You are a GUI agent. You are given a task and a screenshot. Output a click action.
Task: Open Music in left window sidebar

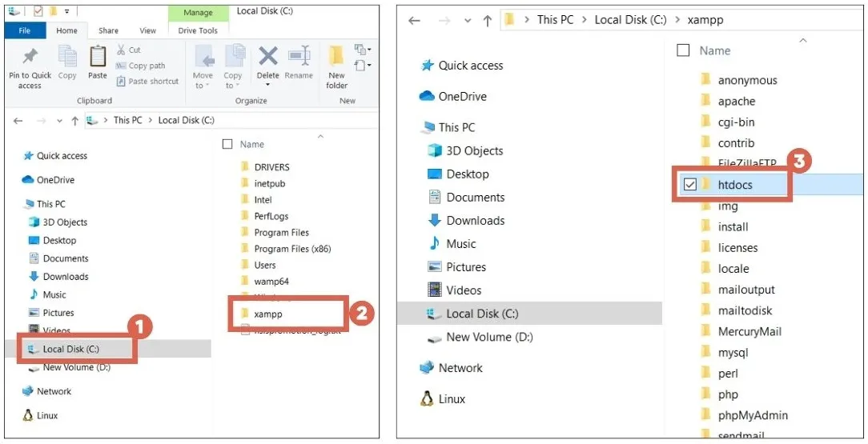pyautogui.click(x=47, y=294)
